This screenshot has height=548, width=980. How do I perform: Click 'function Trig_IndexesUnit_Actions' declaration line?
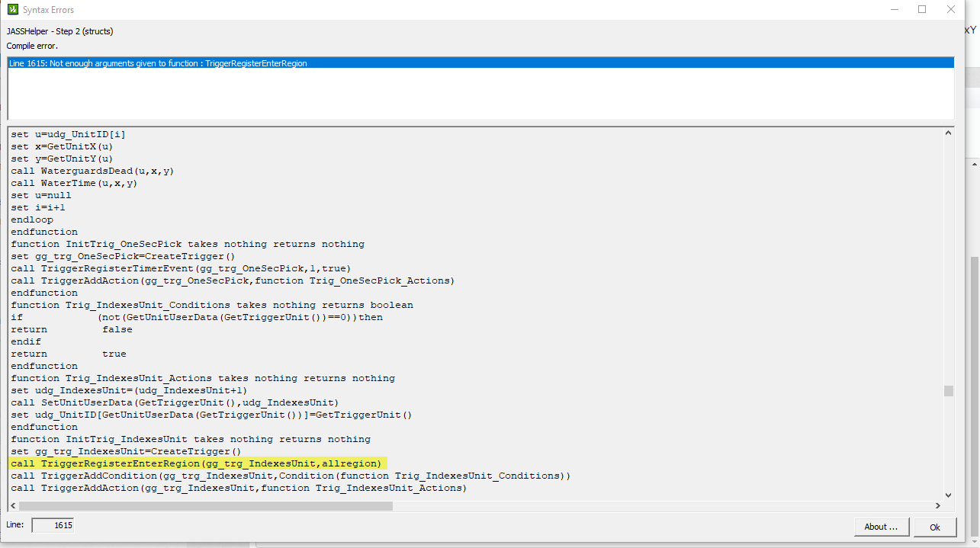(x=203, y=378)
